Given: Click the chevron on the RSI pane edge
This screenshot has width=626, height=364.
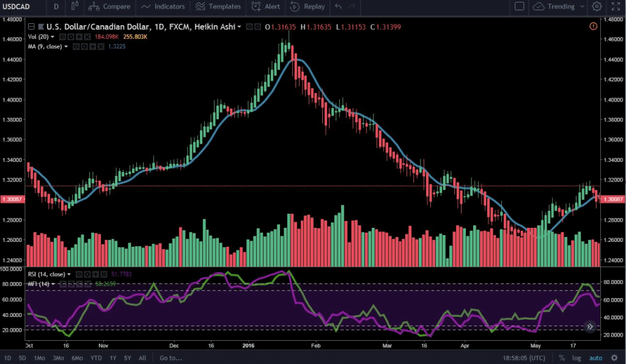Looking at the screenshot, I should coord(589,326).
